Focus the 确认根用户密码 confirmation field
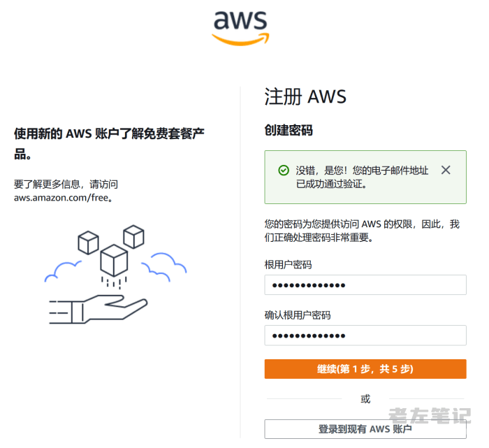 tap(365, 335)
